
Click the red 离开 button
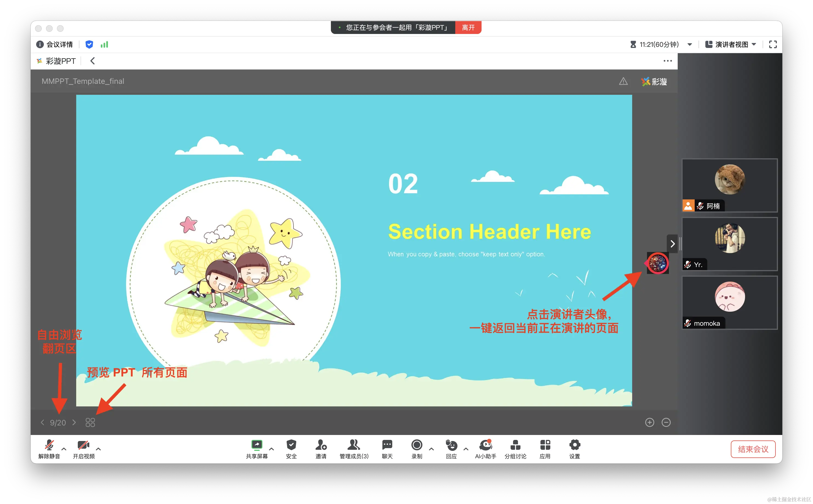468,28
